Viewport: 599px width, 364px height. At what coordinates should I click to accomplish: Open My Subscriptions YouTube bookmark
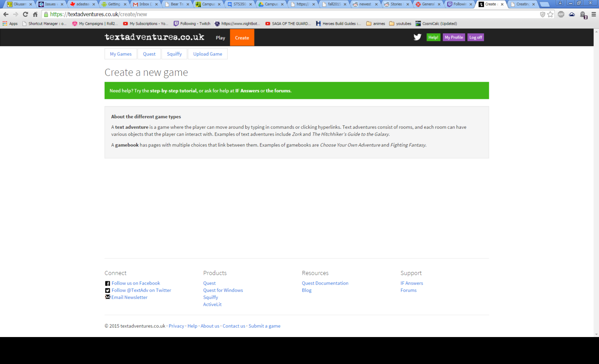[145, 23]
